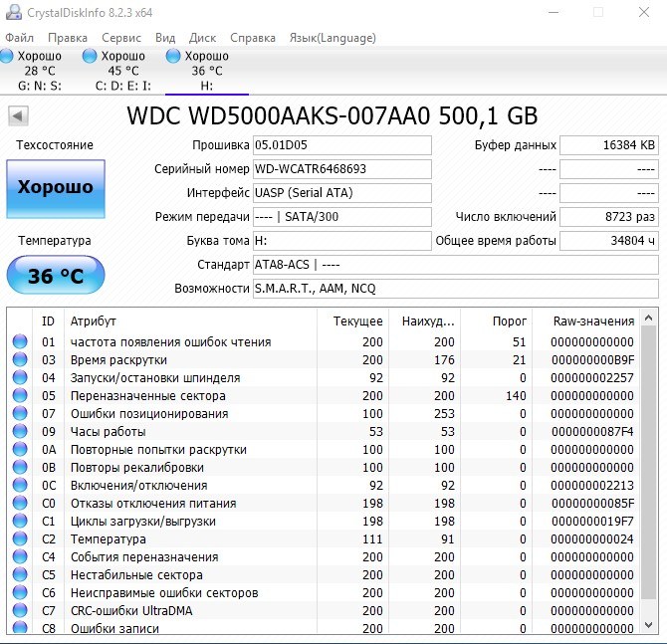Click the Raw-значения column header

pos(595,321)
